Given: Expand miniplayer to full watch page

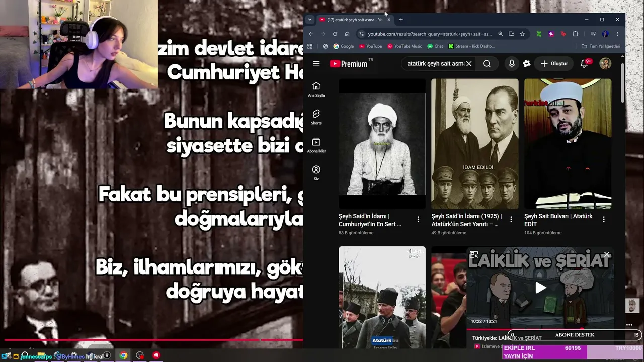Looking at the screenshot, I should [474, 254].
